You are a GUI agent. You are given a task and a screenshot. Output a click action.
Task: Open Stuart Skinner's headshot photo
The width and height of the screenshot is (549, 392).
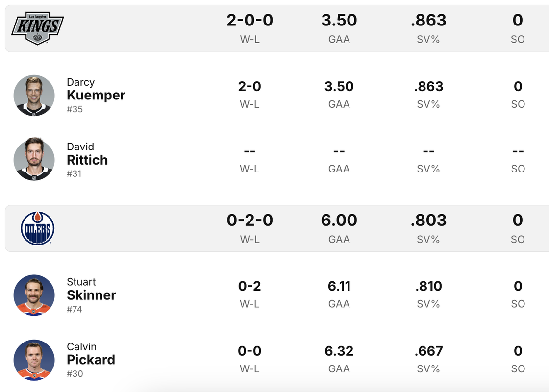34,295
